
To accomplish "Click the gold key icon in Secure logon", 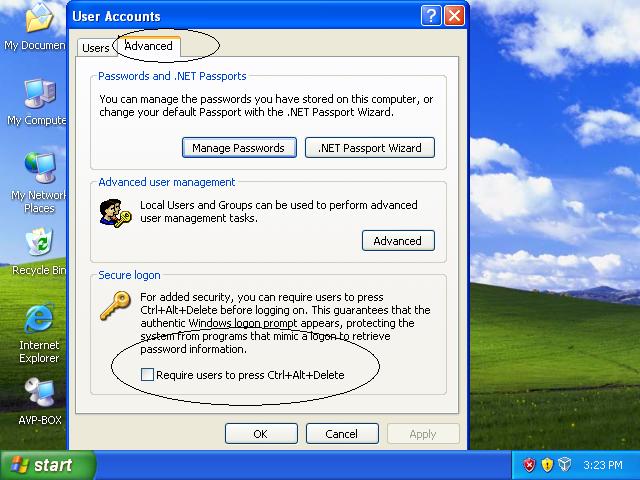I will (116, 306).
